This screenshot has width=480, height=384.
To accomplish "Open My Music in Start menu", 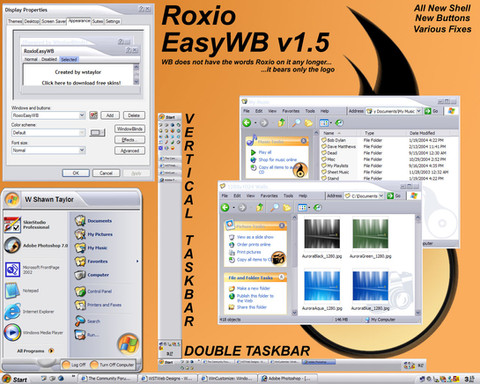I will pyautogui.click(x=91, y=248).
